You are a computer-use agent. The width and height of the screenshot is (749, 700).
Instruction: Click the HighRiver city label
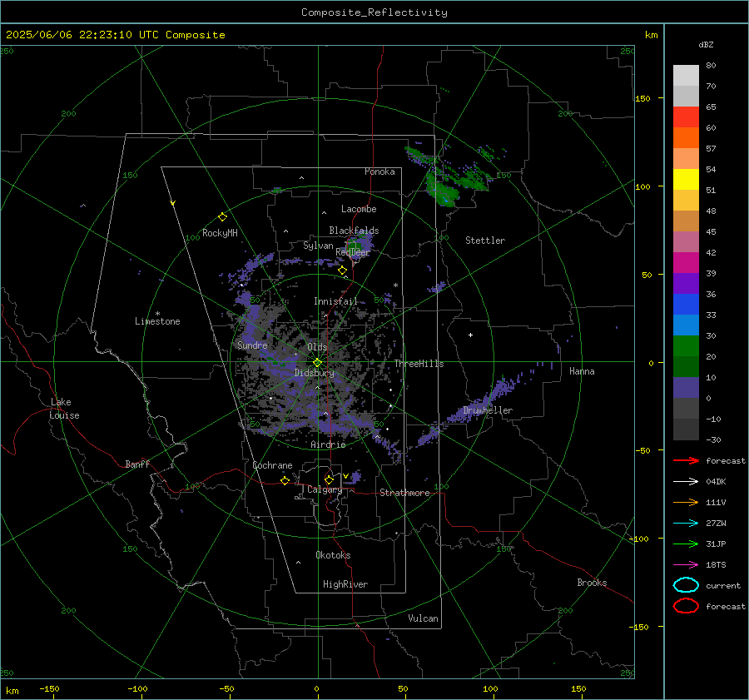[345, 584]
